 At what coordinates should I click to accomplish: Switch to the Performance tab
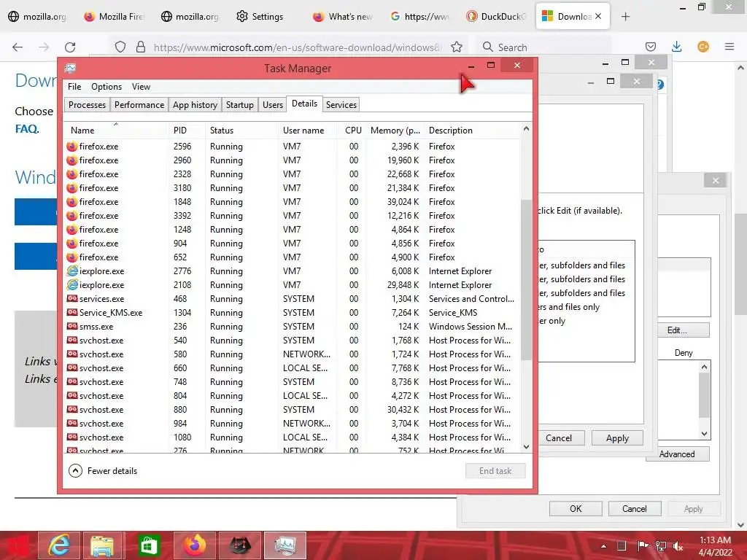(x=139, y=105)
